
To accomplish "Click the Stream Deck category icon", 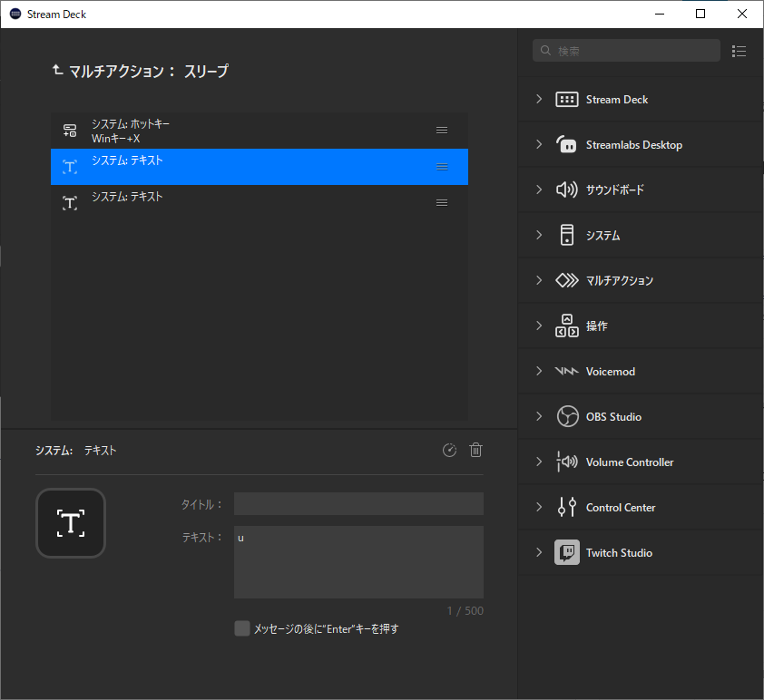I will point(567,100).
